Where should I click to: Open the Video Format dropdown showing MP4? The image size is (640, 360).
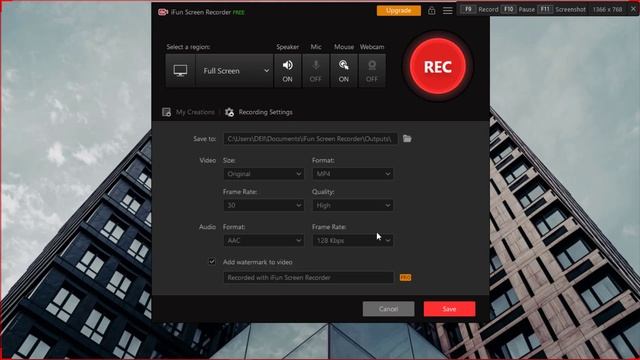[353, 174]
